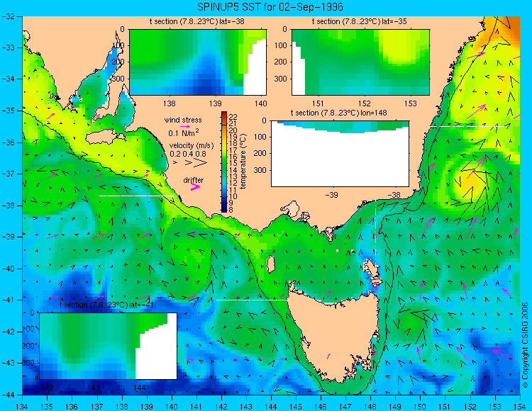The image size is (532, 411).
Task: Click the '-39' tick under lon=148 inset
Action: coord(331,195)
